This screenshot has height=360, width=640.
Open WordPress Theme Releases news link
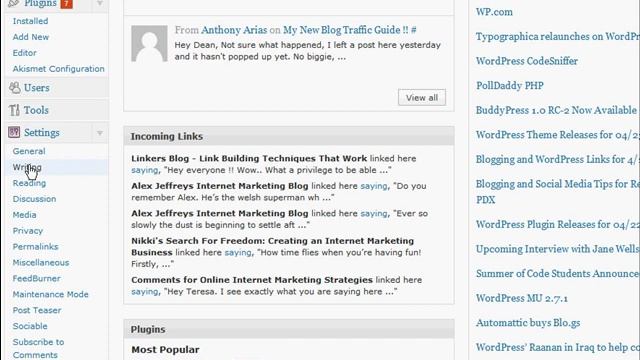[558, 135]
